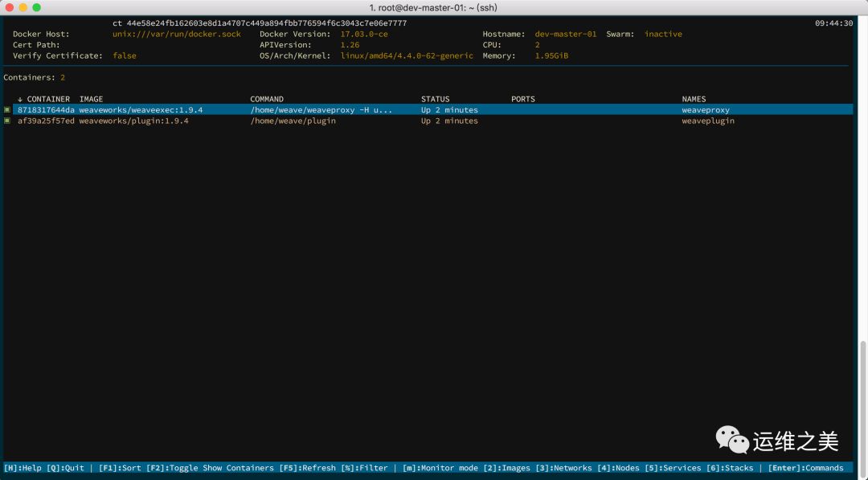The width and height of the screenshot is (868, 480).
Task: Click [F5]:Refresh in the footer bar
Action: coord(307,468)
